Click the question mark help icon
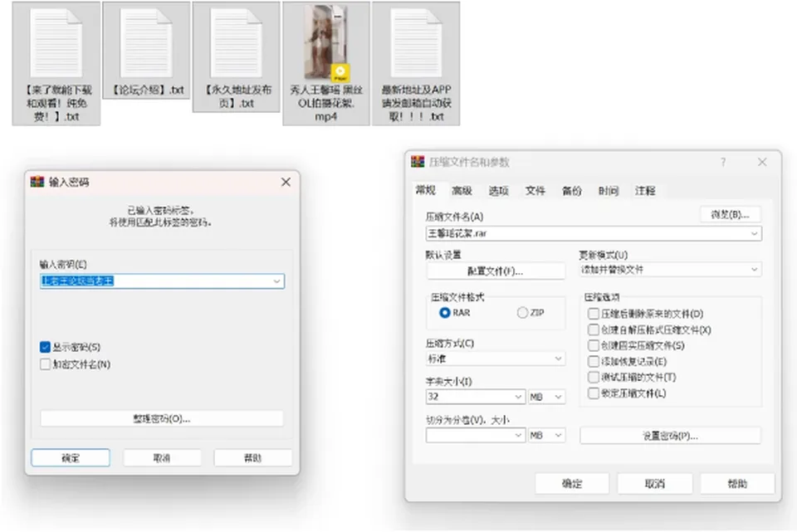 tap(723, 162)
